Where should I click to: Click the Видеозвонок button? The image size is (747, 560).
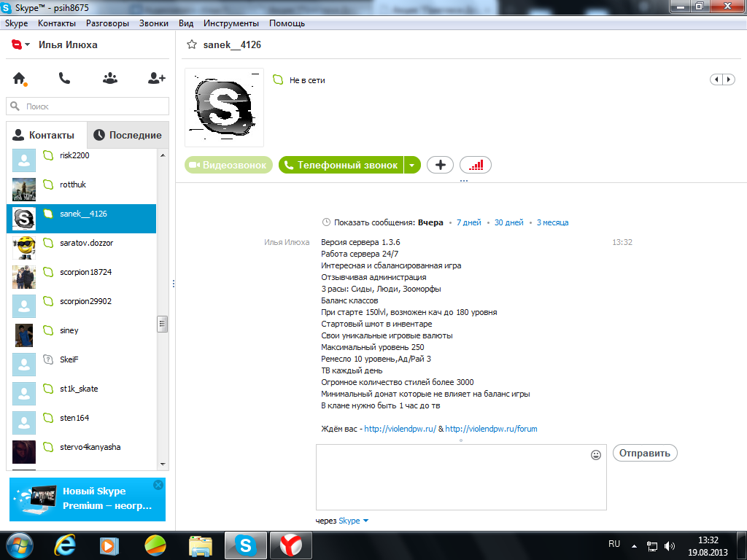point(228,165)
